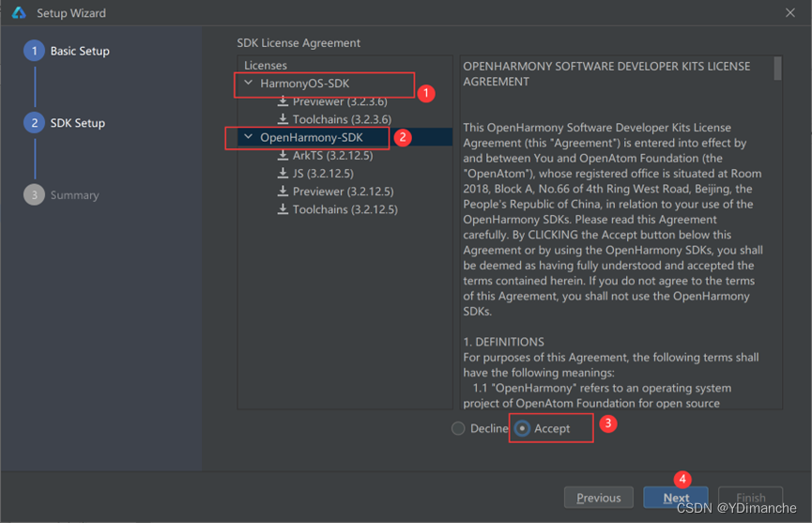This screenshot has height=523, width=812.
Task: Click download icon beside Toolchains (3.2.3.6)
Action: click(283, 119)
